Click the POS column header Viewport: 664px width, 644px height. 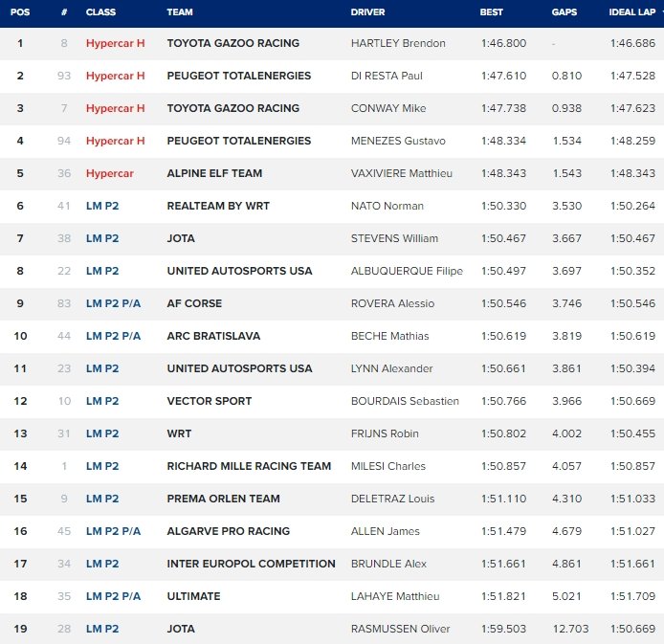pyautogui.click(x=20, y=12)
